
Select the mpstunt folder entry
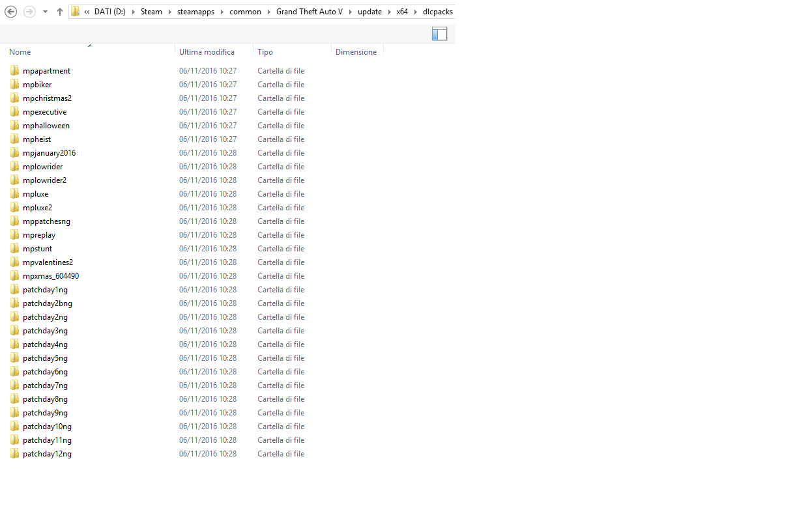pos(38,248)
